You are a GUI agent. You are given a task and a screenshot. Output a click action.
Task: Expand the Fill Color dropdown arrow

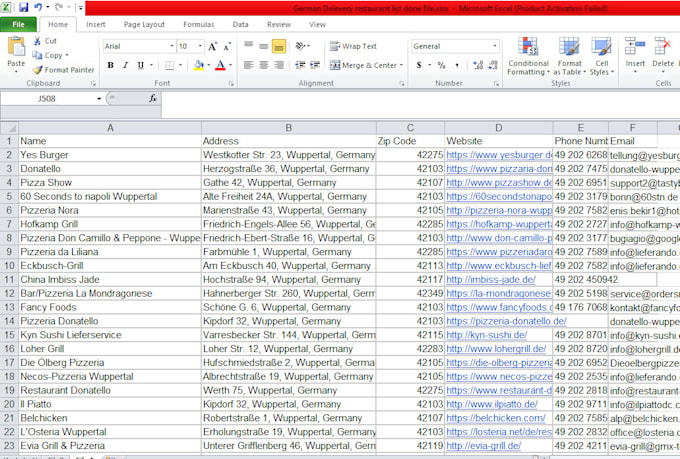point(209,65)
